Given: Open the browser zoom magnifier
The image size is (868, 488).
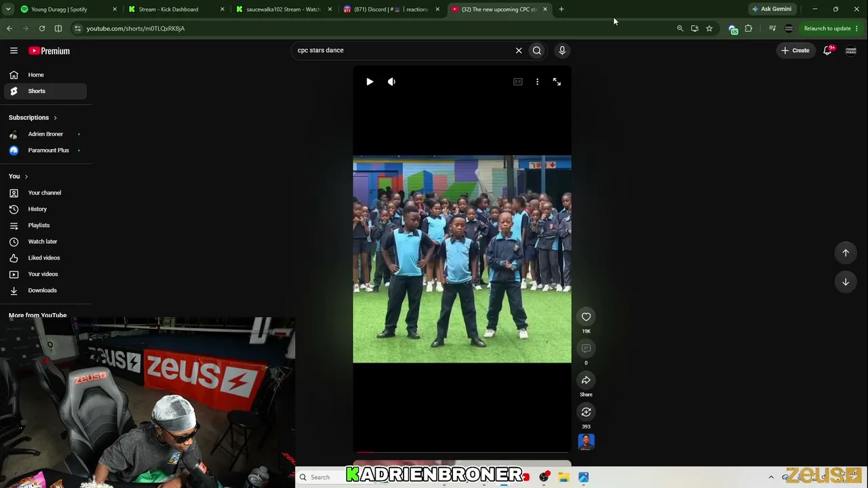Looking at the screenshot, I should [680, 28].
